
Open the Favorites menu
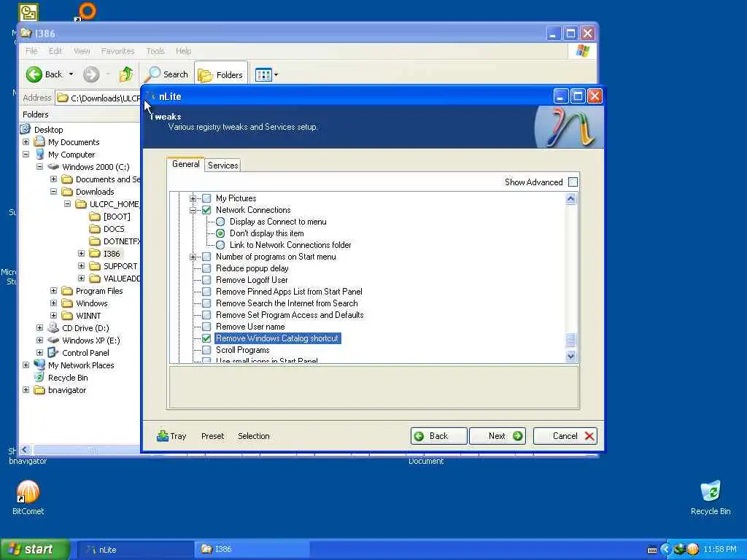[x=117, y=51]
